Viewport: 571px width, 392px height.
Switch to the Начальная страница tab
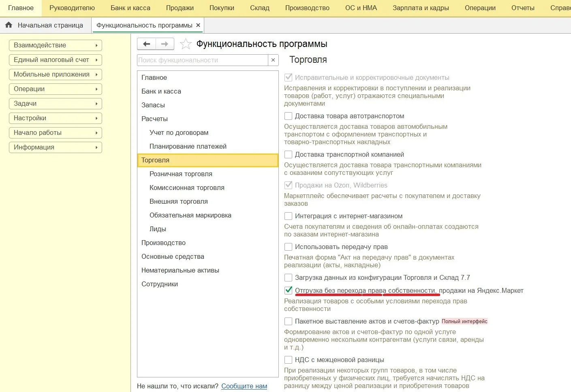click(45, 25)
